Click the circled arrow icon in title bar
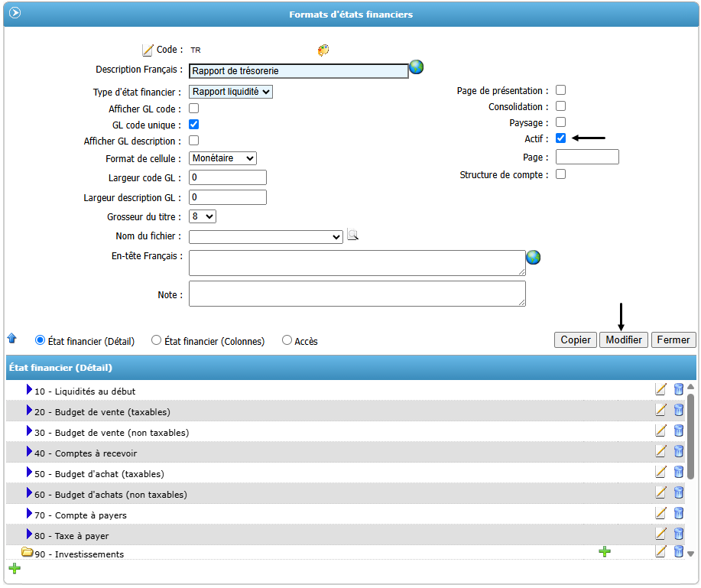 point(15,13)
